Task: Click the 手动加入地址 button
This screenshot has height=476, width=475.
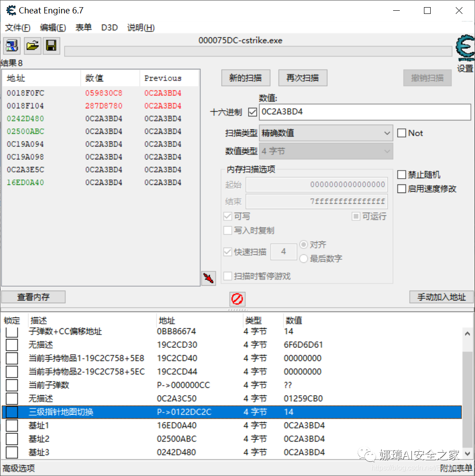Action: pyautogui.click(x=441, y=297)
